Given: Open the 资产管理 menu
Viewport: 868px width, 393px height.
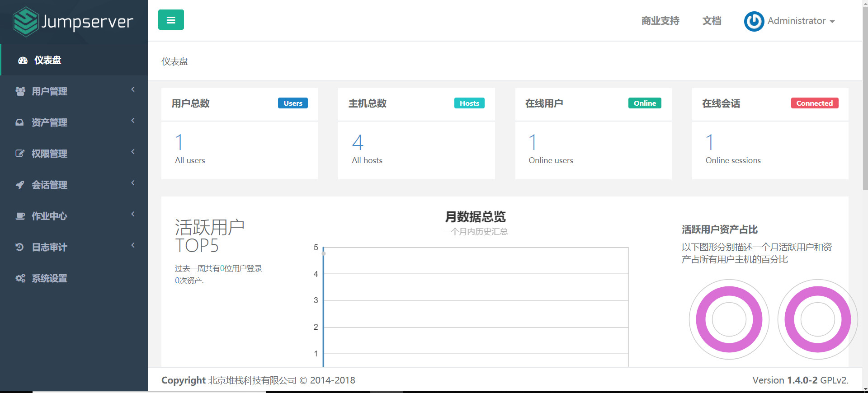Looking at the screenshot, I should 74,122.
